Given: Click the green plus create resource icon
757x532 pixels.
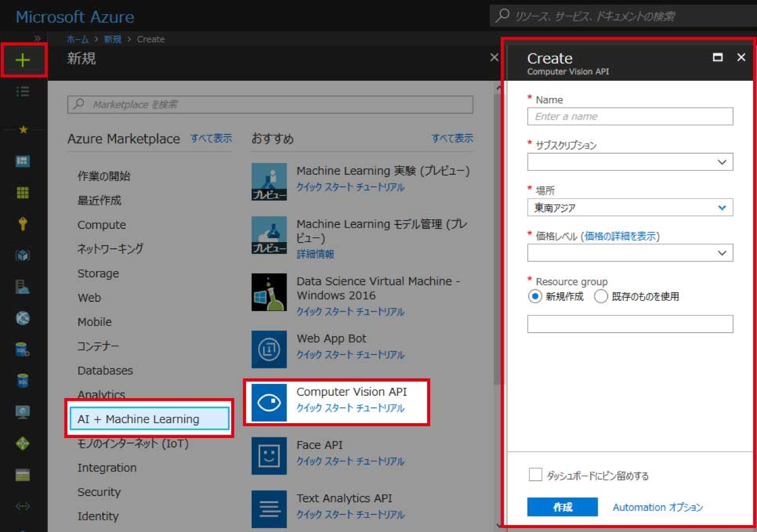Looking at the screenshot, I should tap(23, 60).
